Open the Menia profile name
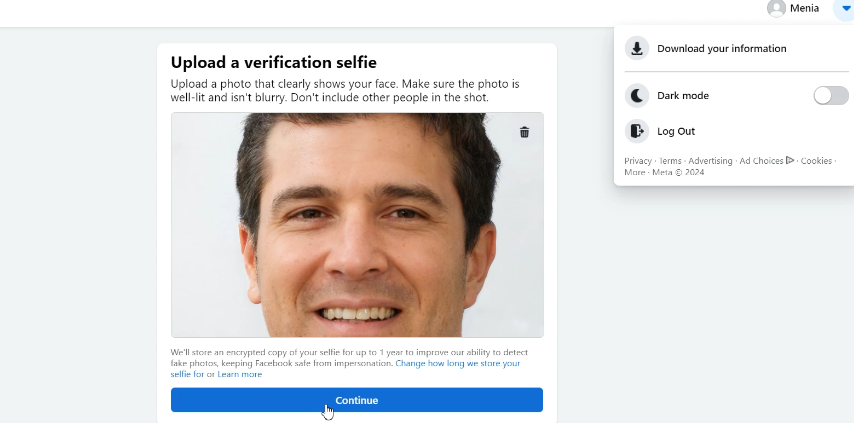Image resolution: width=854 pixels, height=423 pixels. click(x=804, y=8)
